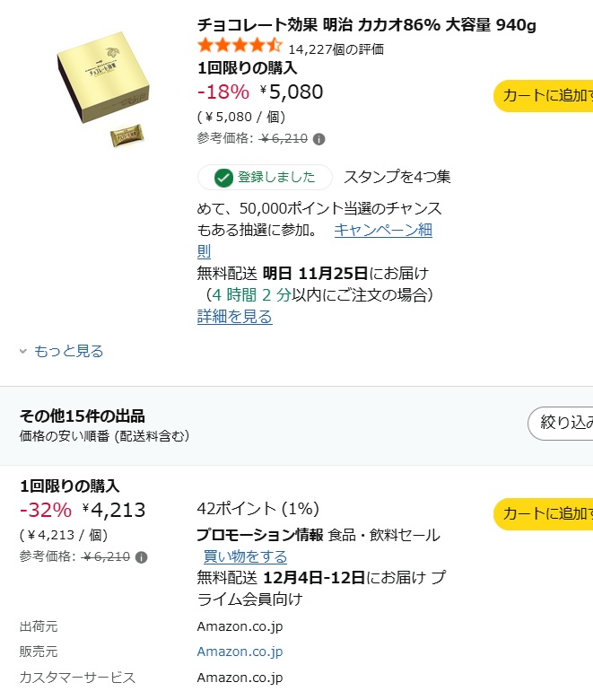Click the チョコレート効果 product title

pyautogui.click(x=366, y=24)
